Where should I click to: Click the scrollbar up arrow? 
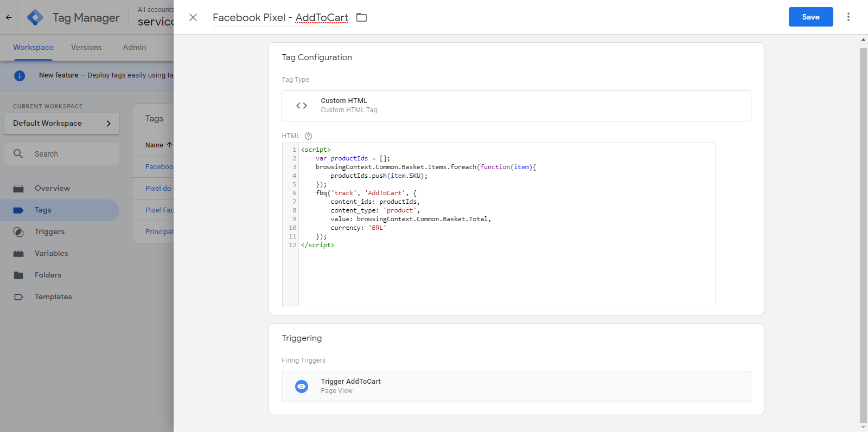[863, 40]
